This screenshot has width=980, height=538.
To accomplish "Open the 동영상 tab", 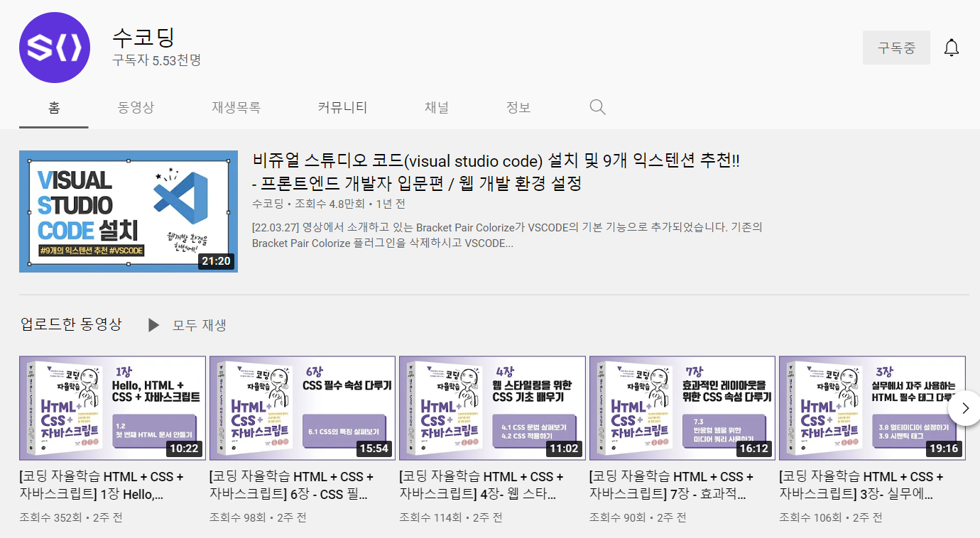I will [136, 108].
